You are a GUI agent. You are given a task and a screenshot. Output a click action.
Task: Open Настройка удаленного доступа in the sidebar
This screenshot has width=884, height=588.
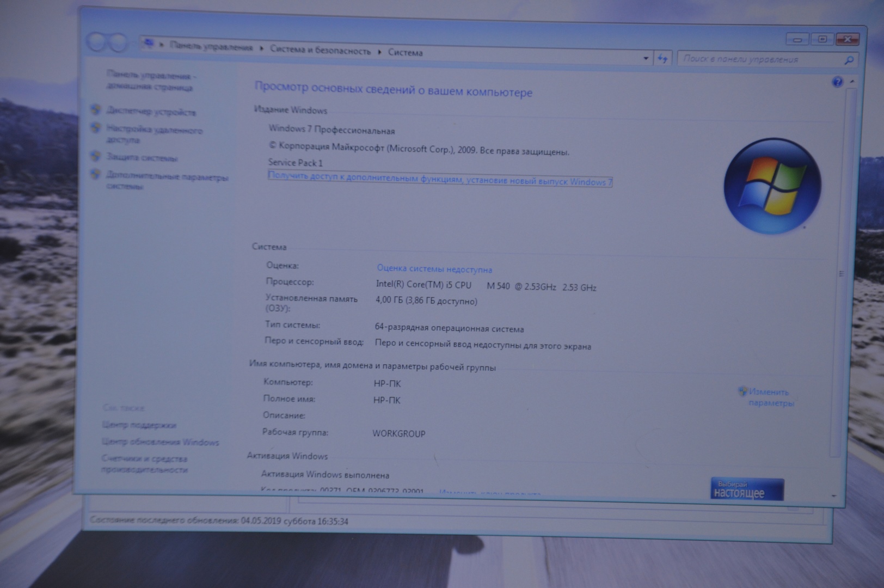coord(154,134)
